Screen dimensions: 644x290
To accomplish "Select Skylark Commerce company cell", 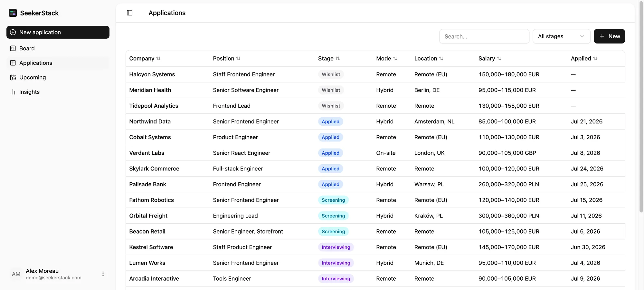I will point(154,169).
